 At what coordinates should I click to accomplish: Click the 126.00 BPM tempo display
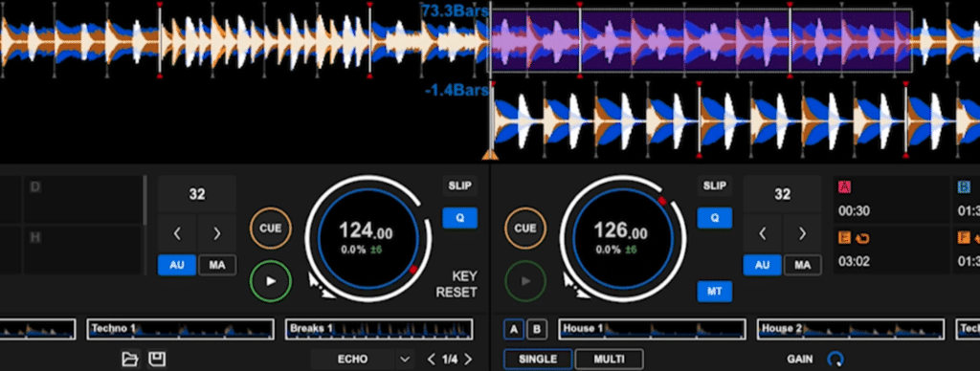point(620,231)
